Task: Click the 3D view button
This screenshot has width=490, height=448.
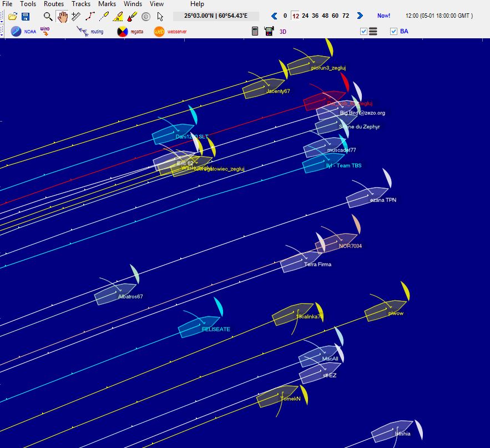Action: tap(283, 32)
